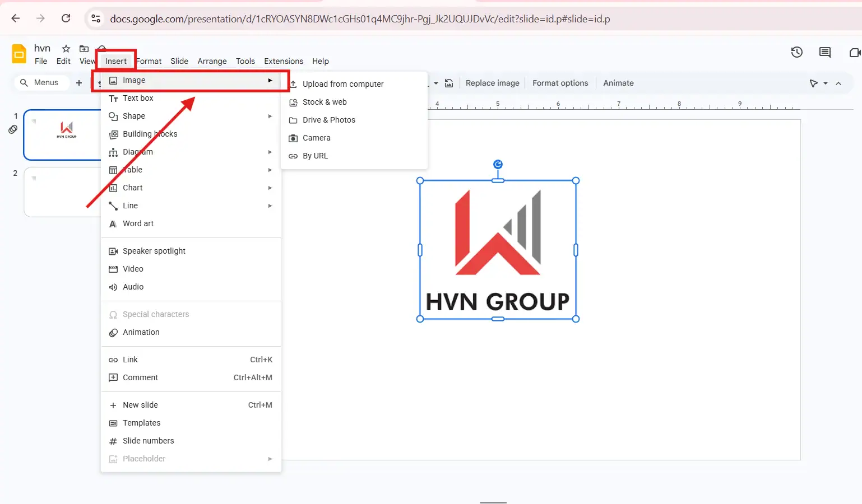This screenshot has height=504, width=862.
Task: Click the HVN GROUP logo image
Action: coord(498,250)
